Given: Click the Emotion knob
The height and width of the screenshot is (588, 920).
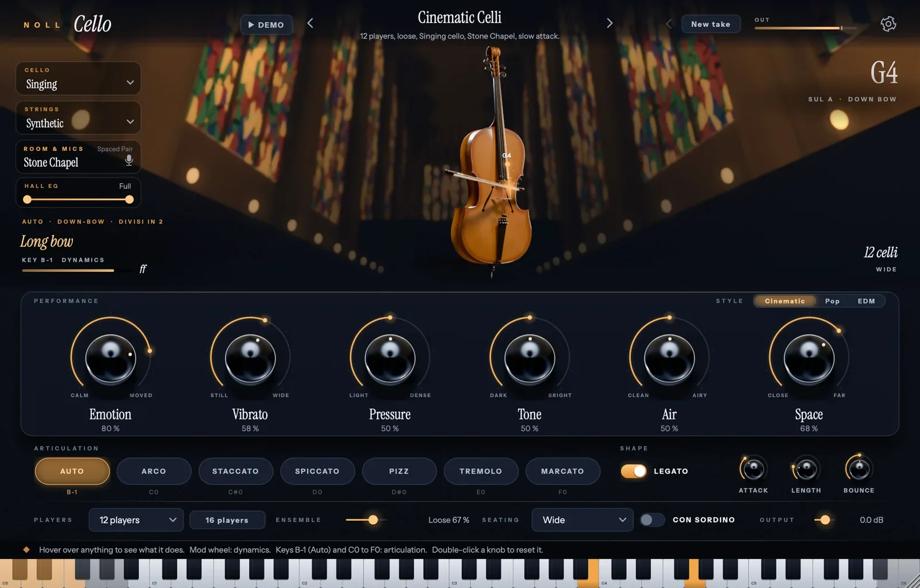Looking at the screenshot, I should click(x=110, y=359).
